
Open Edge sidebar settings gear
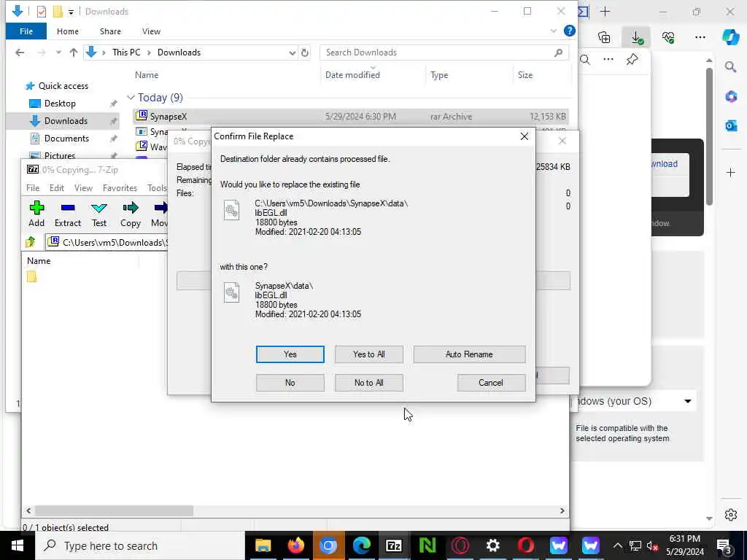click(731, 515)
